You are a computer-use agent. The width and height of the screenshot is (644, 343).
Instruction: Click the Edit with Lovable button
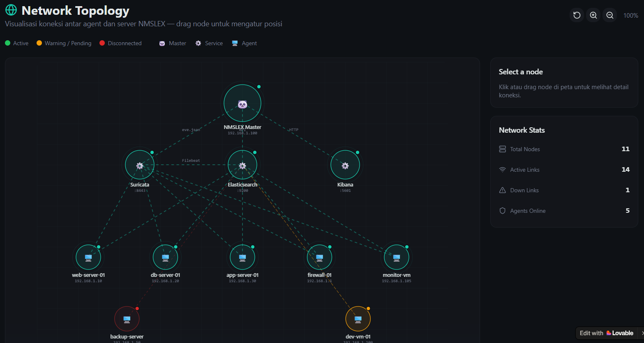[606, 333]
